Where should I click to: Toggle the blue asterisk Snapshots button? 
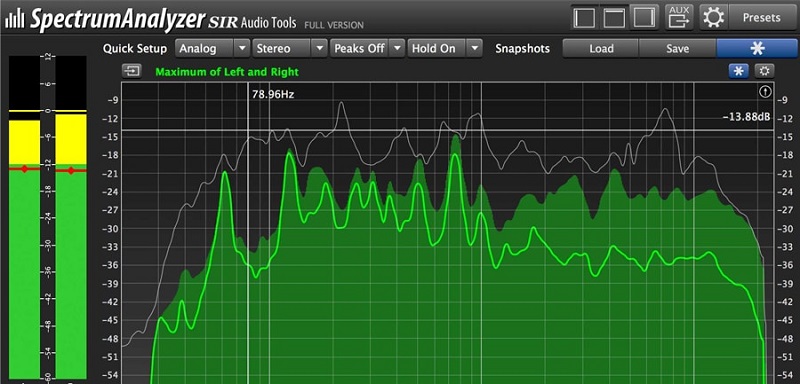pos(757,48)
